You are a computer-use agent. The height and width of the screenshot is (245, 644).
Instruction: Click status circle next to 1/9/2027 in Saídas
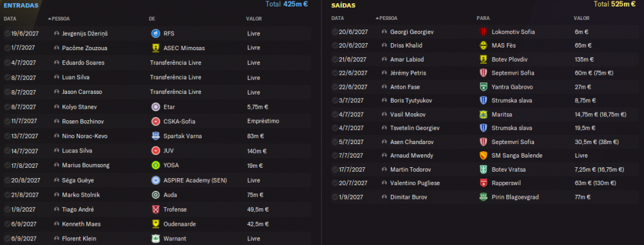(335, 197)
